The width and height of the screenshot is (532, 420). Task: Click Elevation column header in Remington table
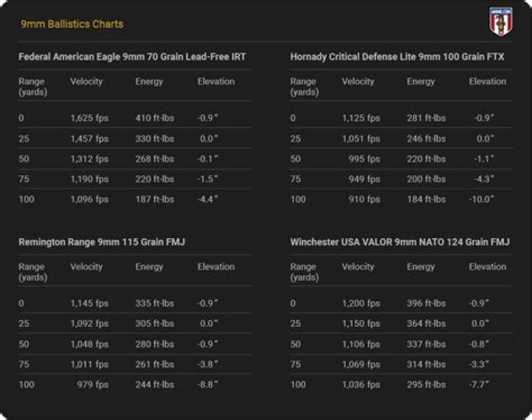click(x=216, y=267)
